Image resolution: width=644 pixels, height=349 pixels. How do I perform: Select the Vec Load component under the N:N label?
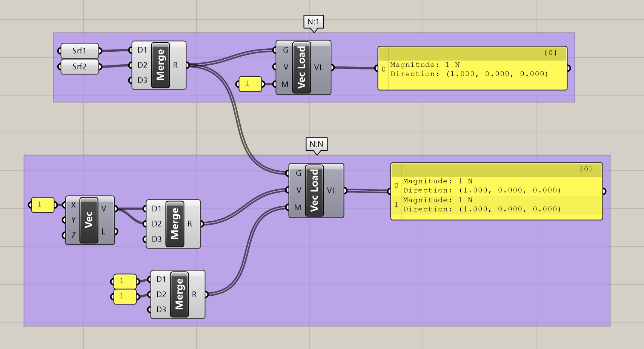[314, 190]
